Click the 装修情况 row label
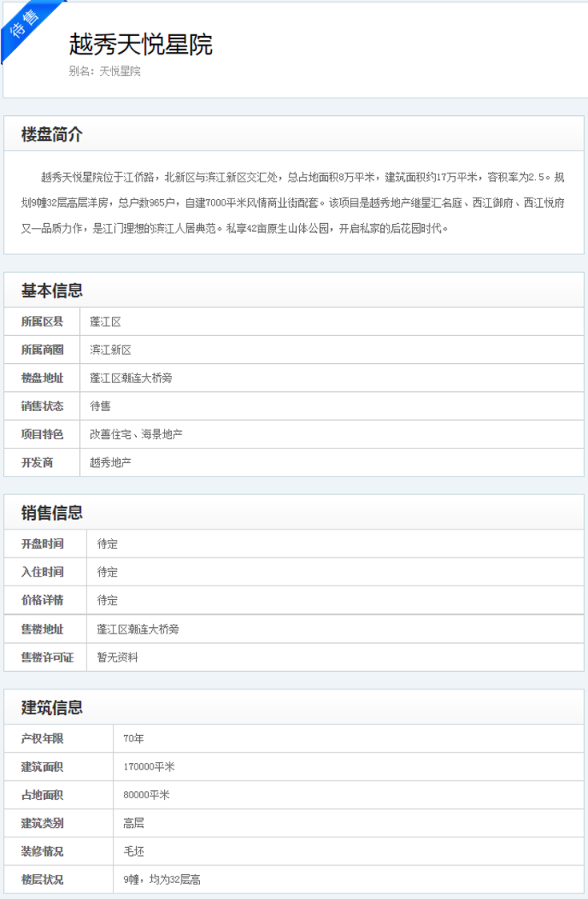 [x=42, y=851]
